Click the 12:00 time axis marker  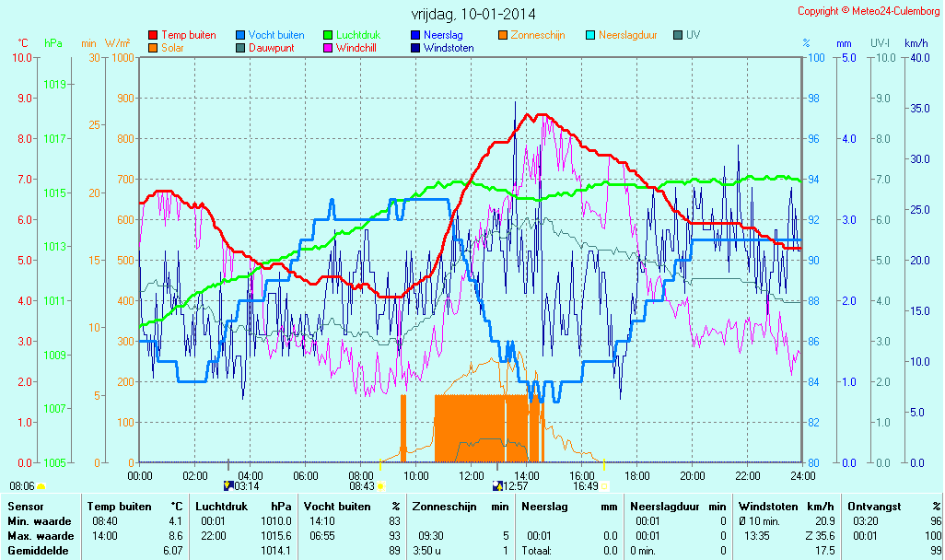coord(472,476)
